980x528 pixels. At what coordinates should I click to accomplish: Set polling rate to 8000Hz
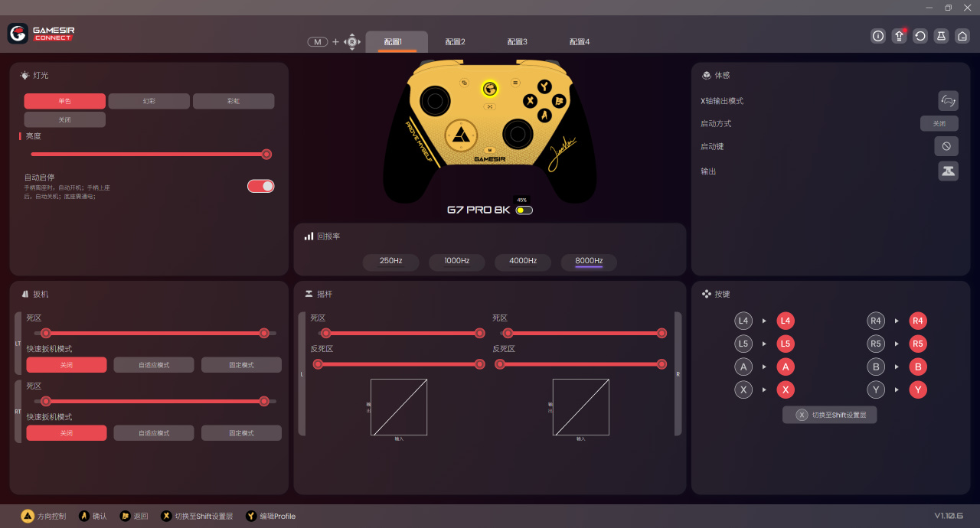[590, 261]
